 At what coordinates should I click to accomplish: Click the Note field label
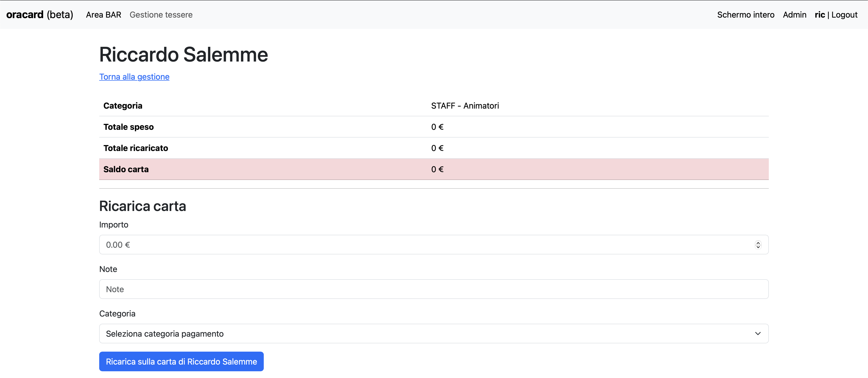[108, 269]
